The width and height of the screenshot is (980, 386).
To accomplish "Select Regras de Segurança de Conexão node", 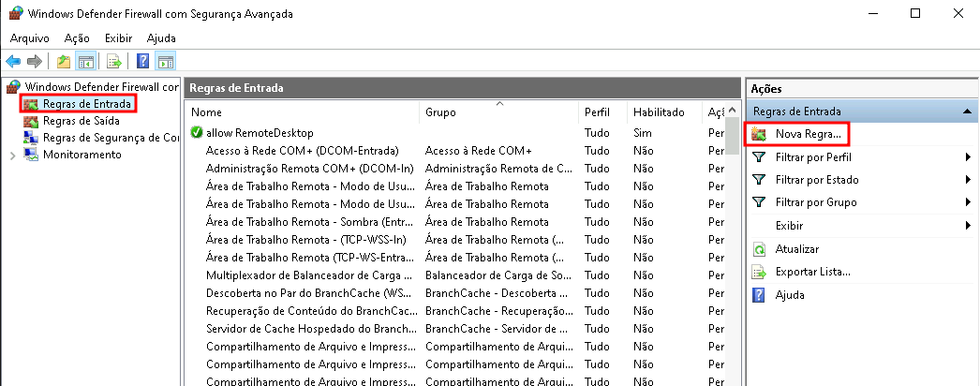I will click(x=111, y=138).
